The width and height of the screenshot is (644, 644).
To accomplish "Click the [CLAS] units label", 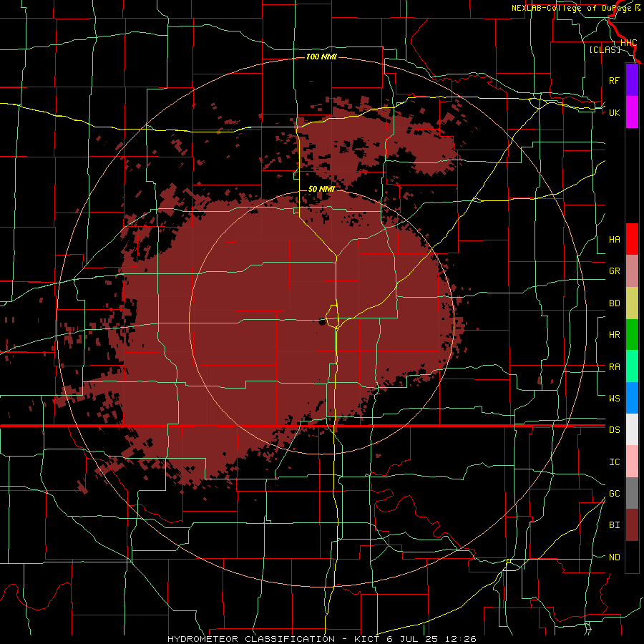I will point(605,49).
